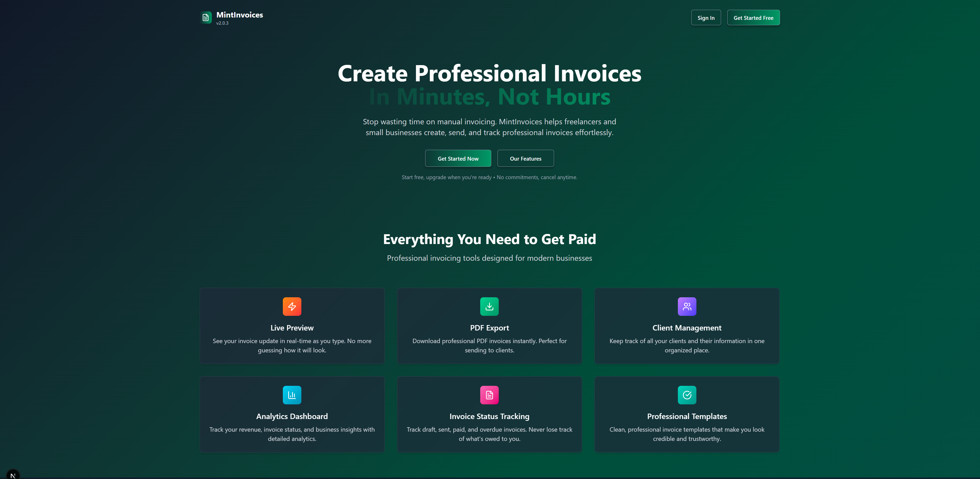Click the MintInvoices brand name text
Image resolution: width=980 pixels, height=479 pixels.
point(240,15)
